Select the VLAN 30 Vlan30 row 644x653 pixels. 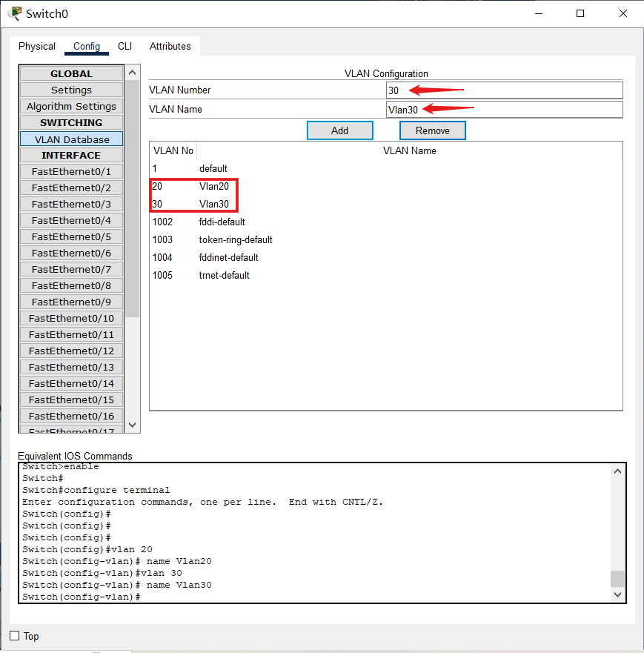386,204
